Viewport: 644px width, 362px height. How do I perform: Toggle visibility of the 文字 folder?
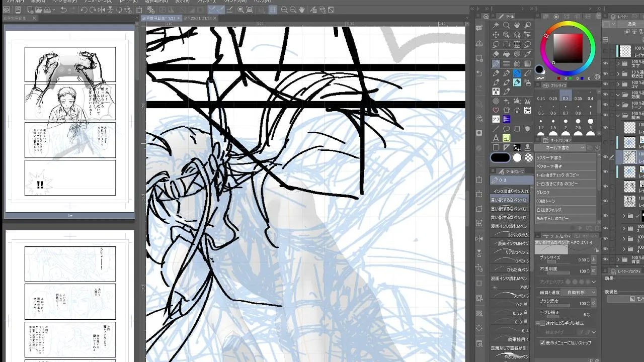(x=605, y=64)
